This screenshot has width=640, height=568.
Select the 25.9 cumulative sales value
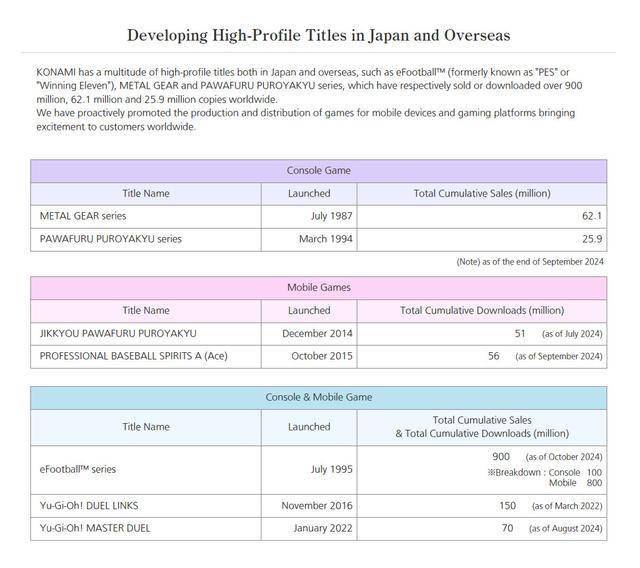coord(592,239)
